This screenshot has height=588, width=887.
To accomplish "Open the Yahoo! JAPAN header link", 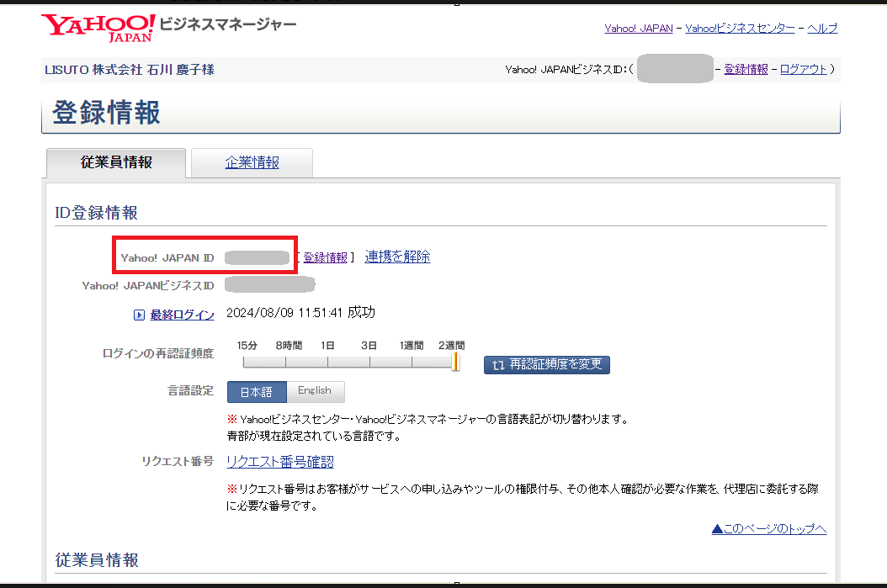I will pyautogui.click(x=639, y=29).
